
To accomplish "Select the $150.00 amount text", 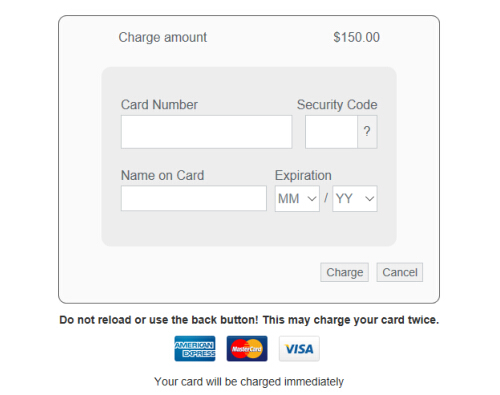I will point(356,37).
